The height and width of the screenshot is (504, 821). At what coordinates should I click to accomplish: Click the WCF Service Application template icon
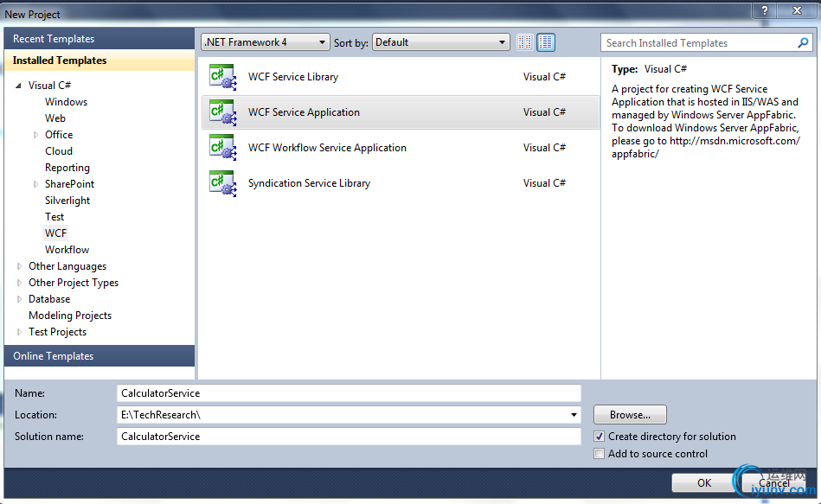(x=222, y=112)
